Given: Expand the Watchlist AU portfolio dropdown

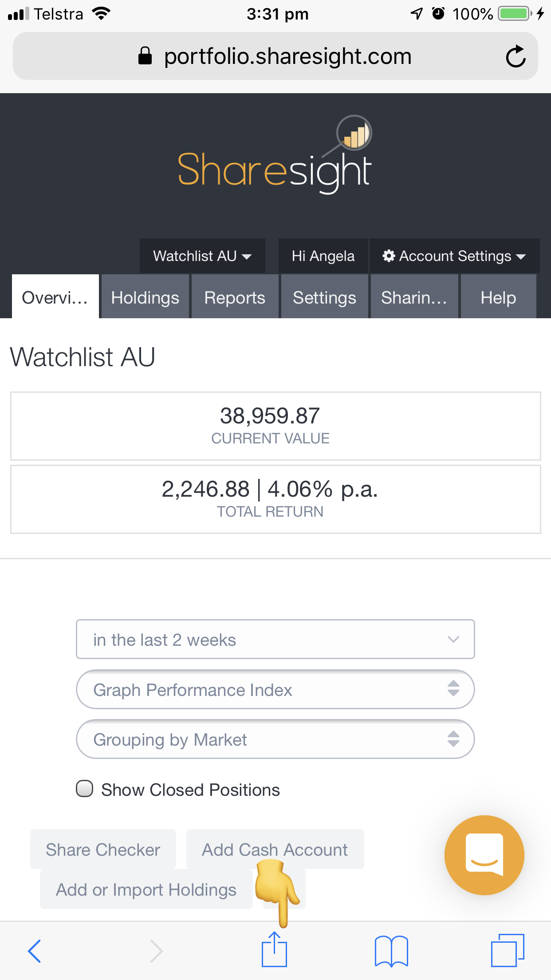Looking at the screenshot, I should [202, 256].
